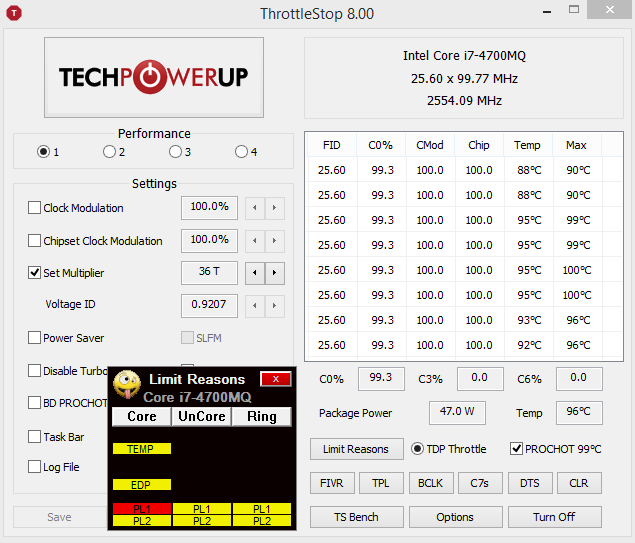
Task: Minimize the ThrottleStop window
Action: [x=547, y=11]
